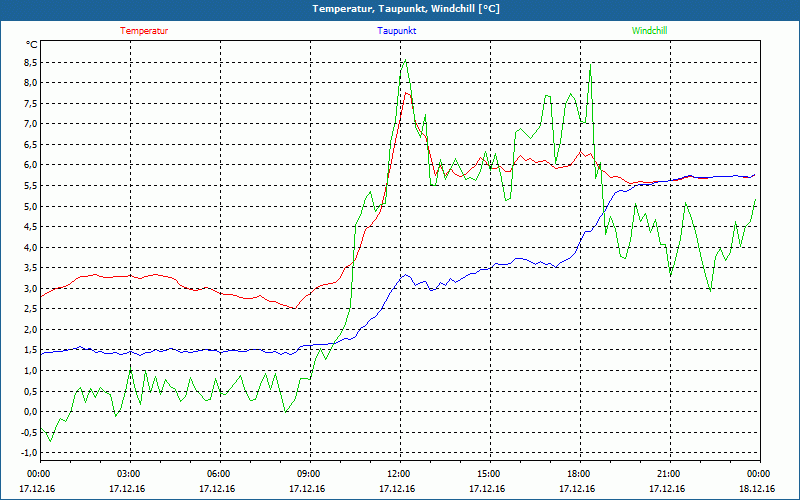800x500 pixels.
Task: Click the blue Taupunkt legend label
Action: point(397,31)
